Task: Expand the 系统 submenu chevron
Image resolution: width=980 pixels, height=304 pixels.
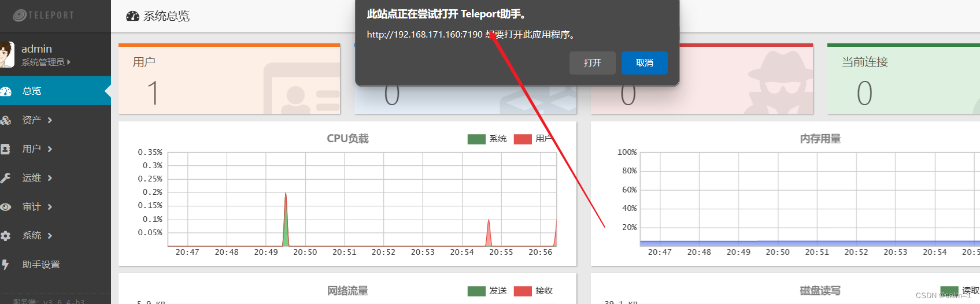Action: coord(50,236)
